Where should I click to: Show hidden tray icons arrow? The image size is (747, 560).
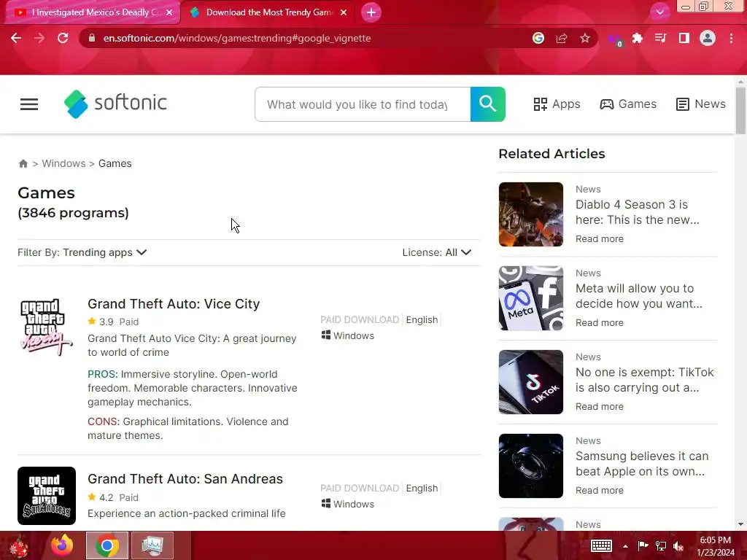(625, 546)
